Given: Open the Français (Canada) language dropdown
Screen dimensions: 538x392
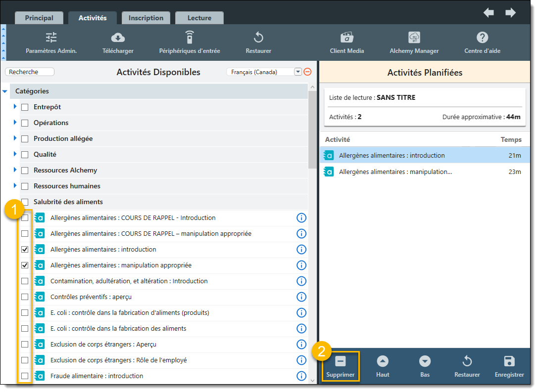Looking at the screenshot, I should (x=297, y=72).
